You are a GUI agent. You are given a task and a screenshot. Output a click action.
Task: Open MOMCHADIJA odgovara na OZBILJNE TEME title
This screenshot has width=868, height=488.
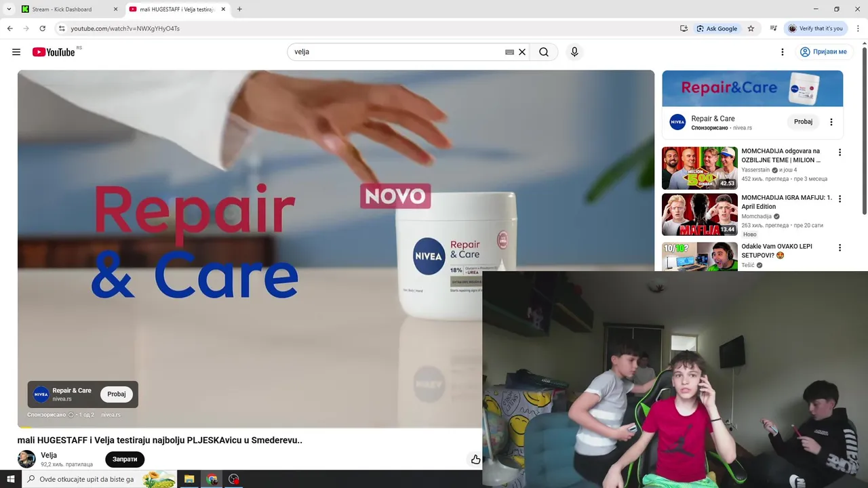point(781,156)
